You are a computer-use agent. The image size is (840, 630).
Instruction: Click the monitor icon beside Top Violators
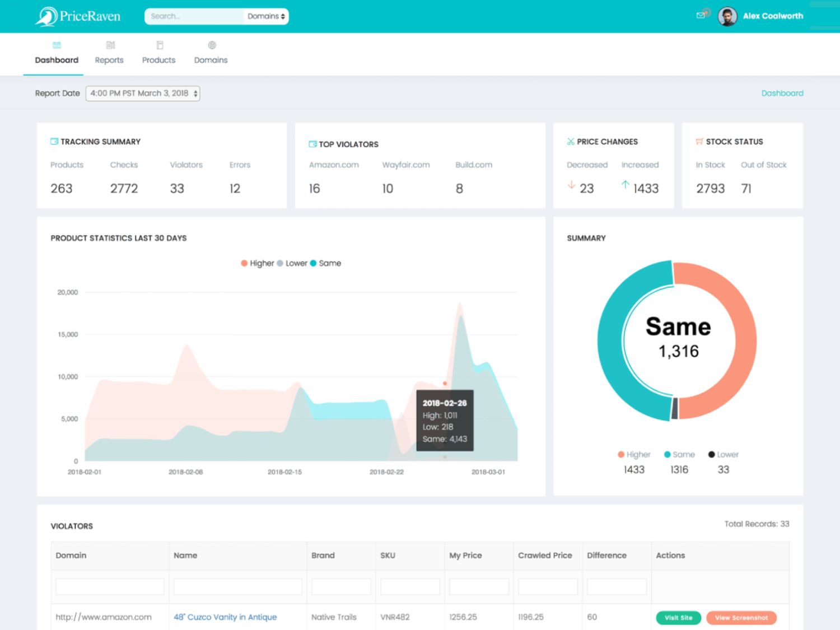point(312,144)
